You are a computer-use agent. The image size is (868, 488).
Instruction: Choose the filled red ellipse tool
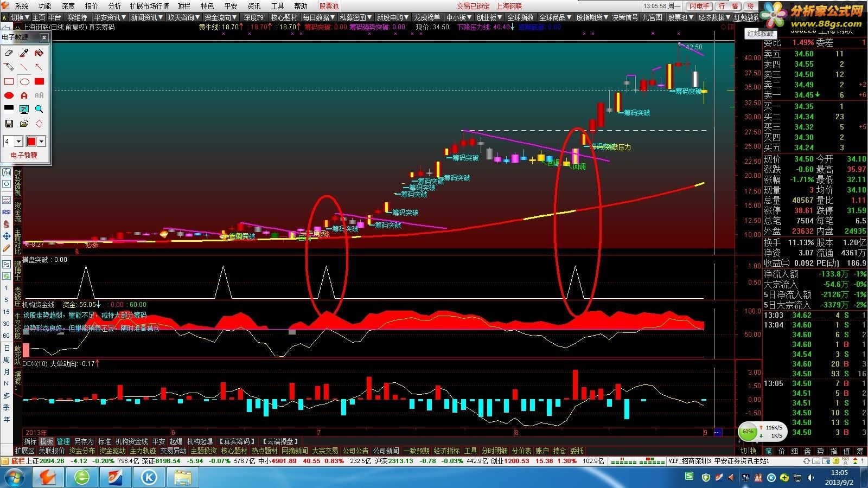pos(9,95)
